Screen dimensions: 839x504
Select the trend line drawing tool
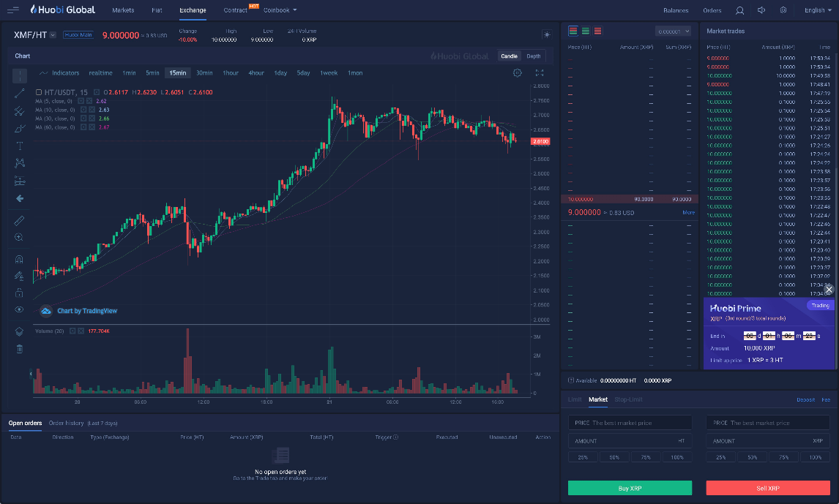(x=19, y=94)
